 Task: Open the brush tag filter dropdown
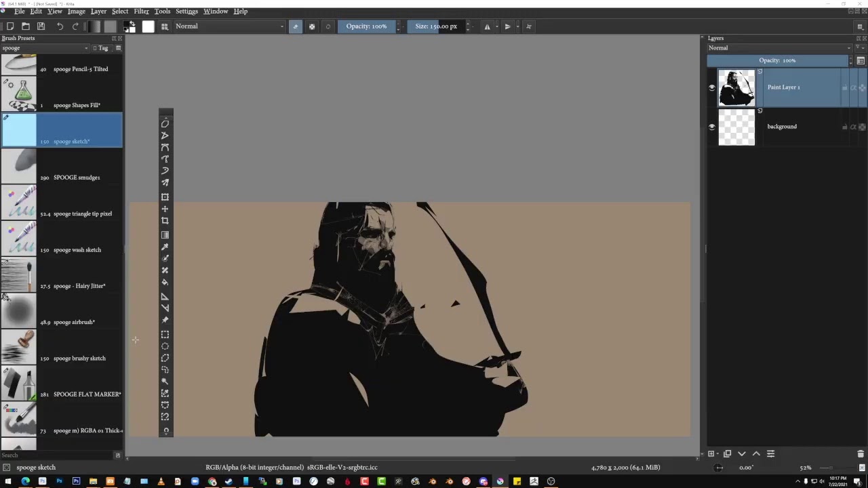45,48
